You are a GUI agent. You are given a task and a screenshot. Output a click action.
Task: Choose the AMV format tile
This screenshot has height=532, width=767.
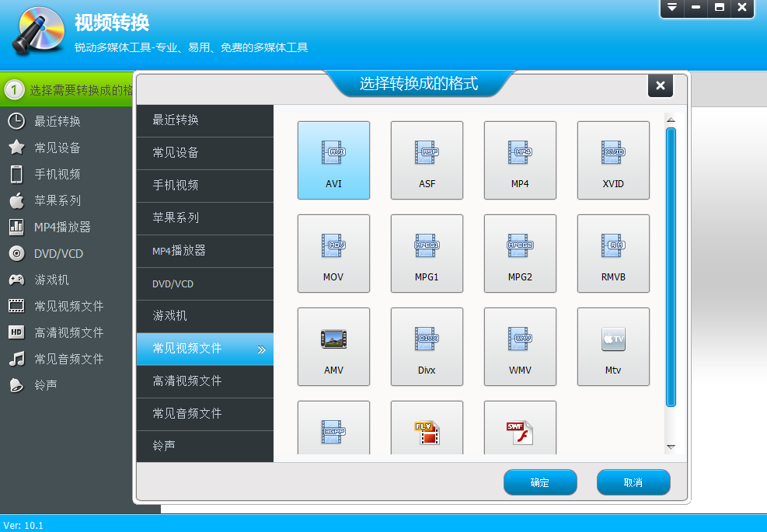[333, 346]
